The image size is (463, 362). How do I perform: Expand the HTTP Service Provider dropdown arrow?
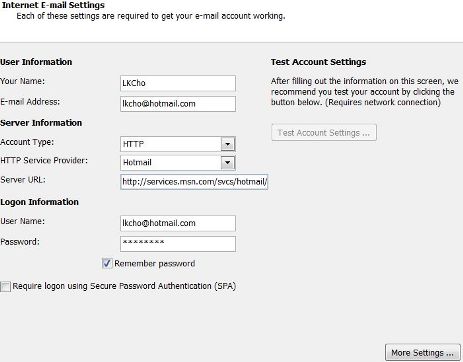pos(228,163)
